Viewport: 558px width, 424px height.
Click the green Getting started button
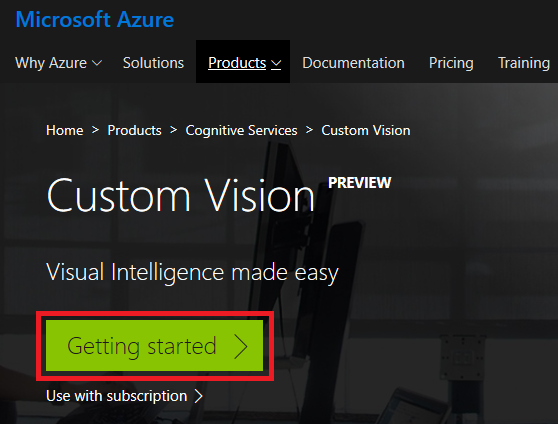coord(154,345)
